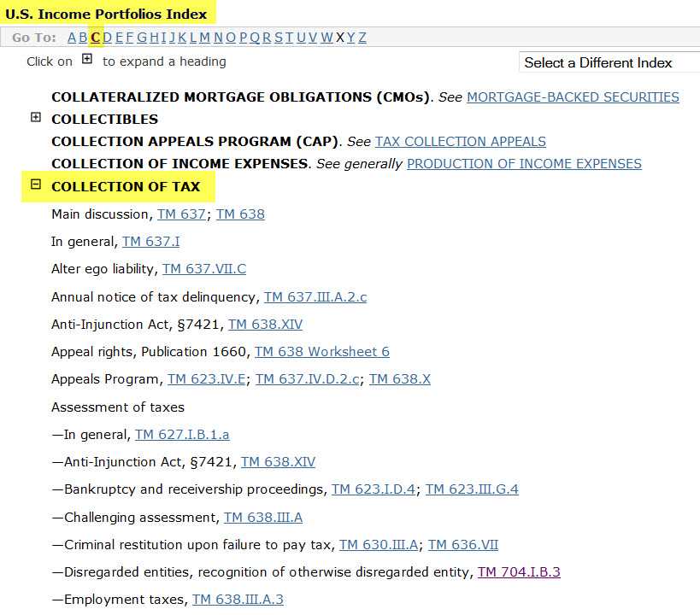
Task: Open TM 637 main discussion link
Action: tap(181, 214)
